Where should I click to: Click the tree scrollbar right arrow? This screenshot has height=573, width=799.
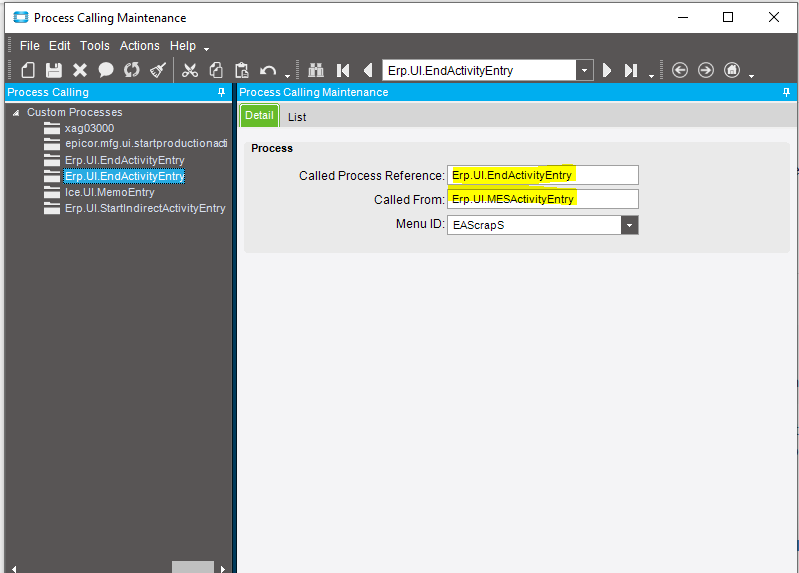[223, 569]
